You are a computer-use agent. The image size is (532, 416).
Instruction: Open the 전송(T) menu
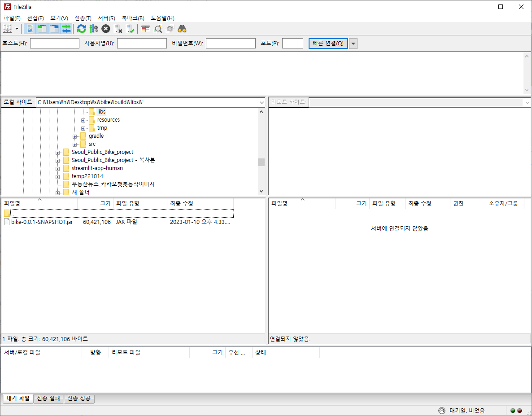[x=83, y=18]
